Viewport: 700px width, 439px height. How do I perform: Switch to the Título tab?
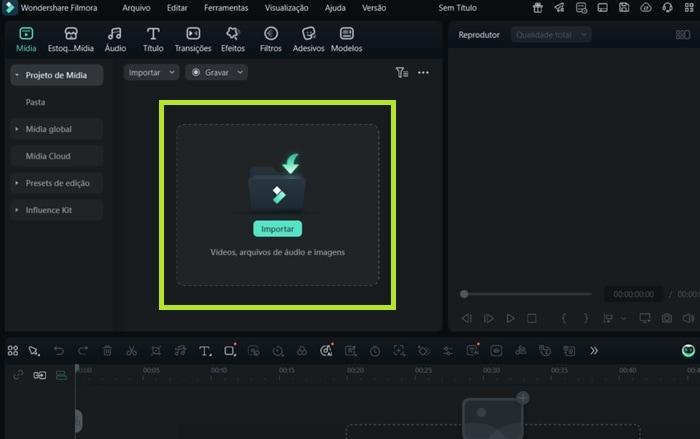(153, 39)
